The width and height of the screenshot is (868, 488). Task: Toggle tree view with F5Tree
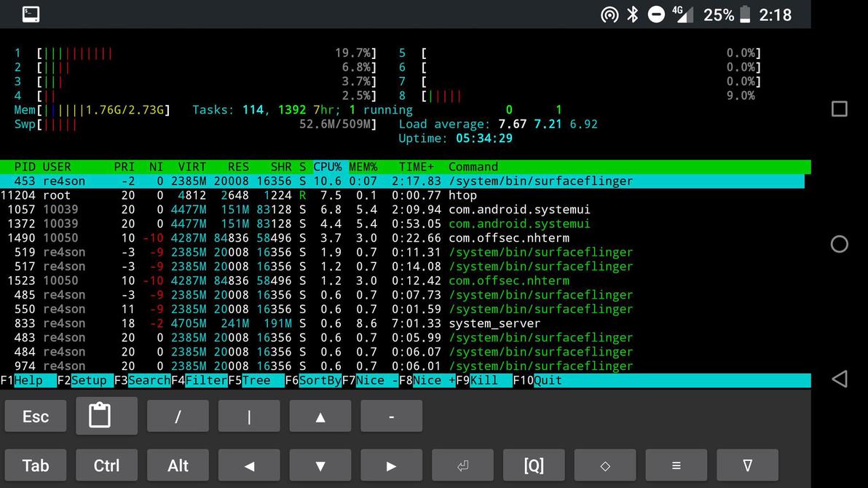pos(250,379)
